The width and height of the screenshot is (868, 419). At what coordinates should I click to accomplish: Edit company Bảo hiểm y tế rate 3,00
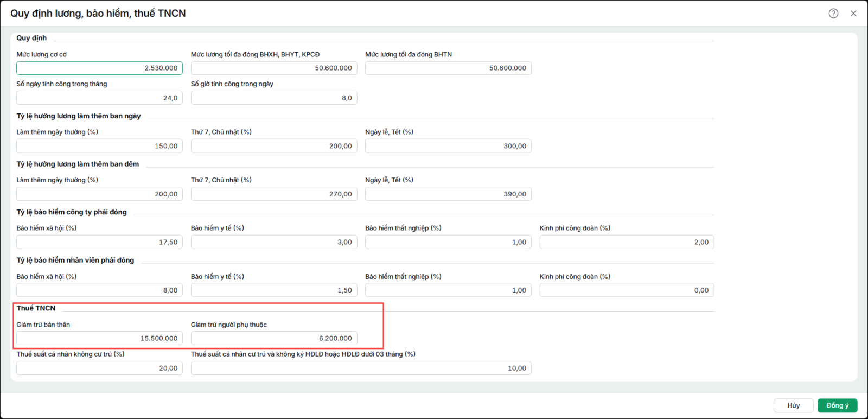point(274,242)
